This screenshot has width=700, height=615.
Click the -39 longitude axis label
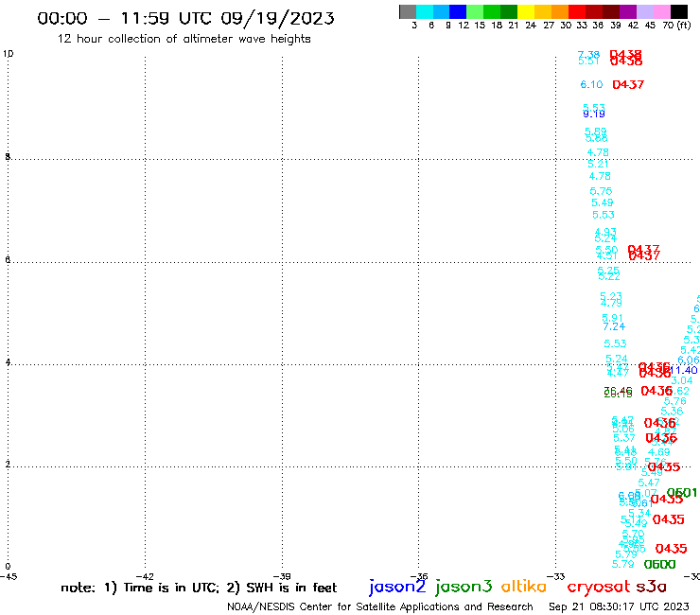282,576
